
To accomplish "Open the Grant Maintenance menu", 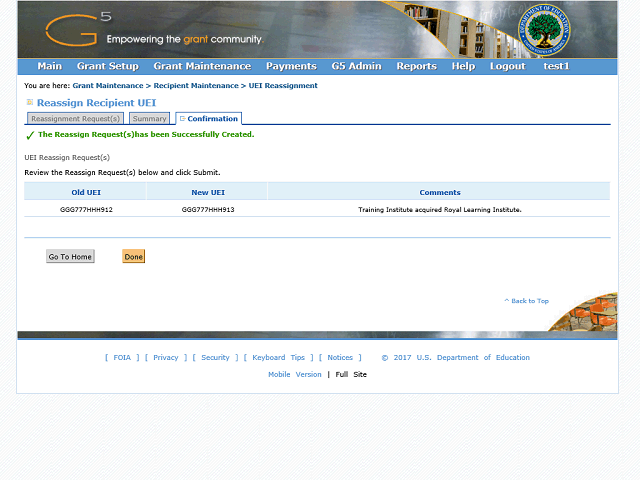I will point(202,66).
